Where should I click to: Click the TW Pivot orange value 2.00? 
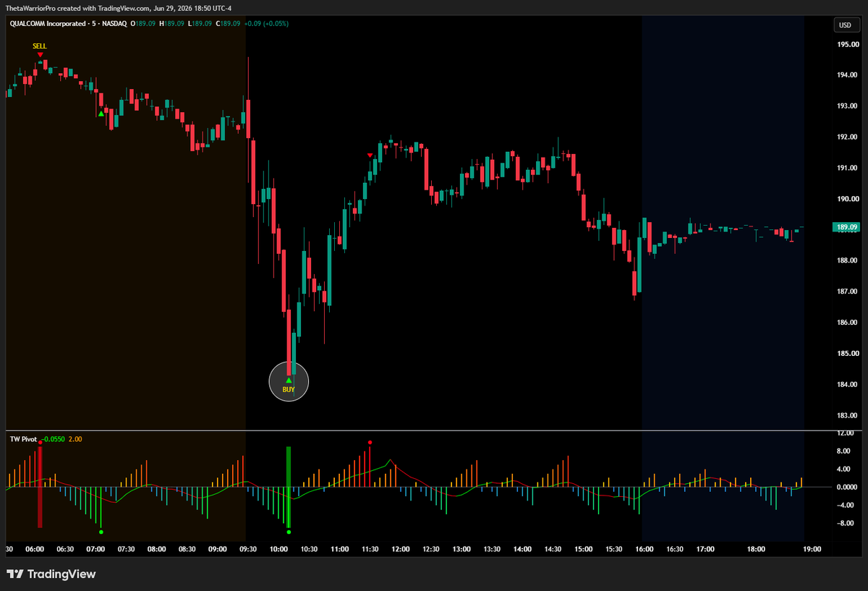[75, 439]
